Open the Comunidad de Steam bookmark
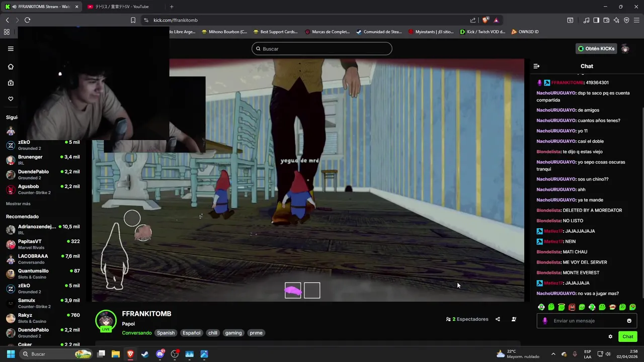This screenshot has width=644, height=362. click(379, 32)
